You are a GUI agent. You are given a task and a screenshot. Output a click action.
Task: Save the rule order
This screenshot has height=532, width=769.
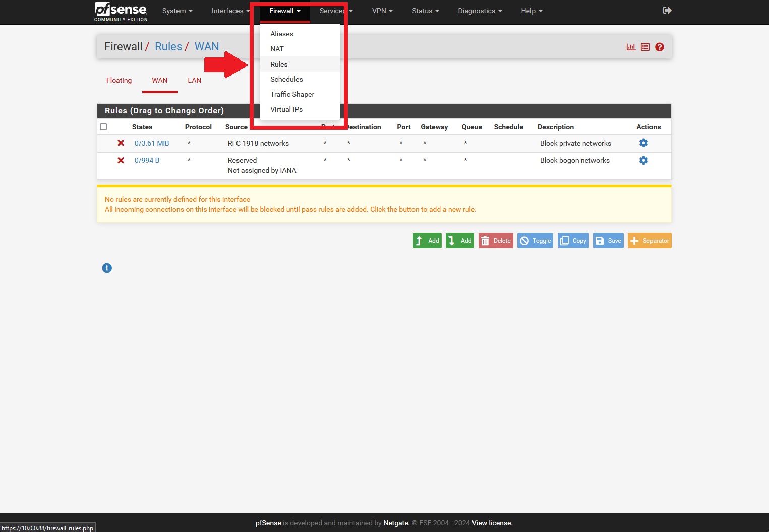608,241
